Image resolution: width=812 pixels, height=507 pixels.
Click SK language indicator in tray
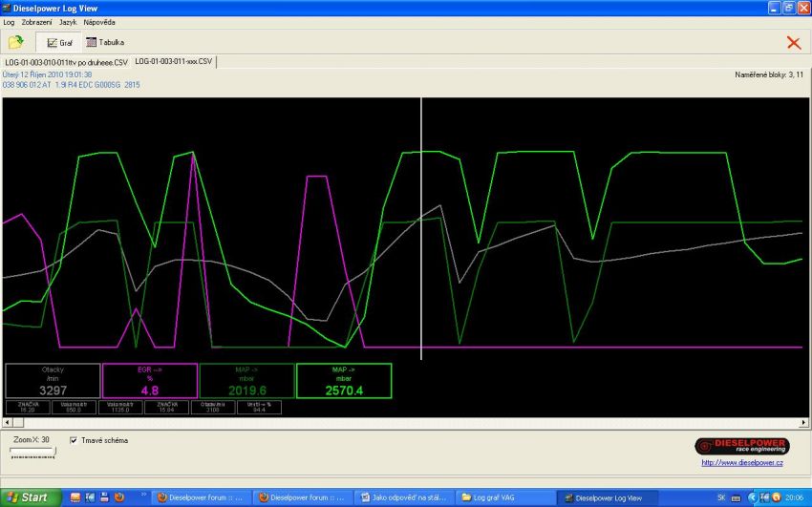click(x=721, y=497)
